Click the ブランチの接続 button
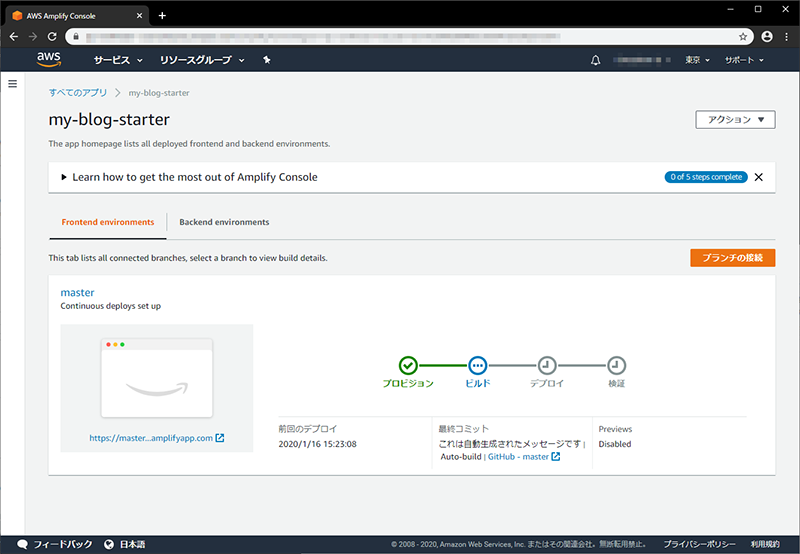 [733, 258]
